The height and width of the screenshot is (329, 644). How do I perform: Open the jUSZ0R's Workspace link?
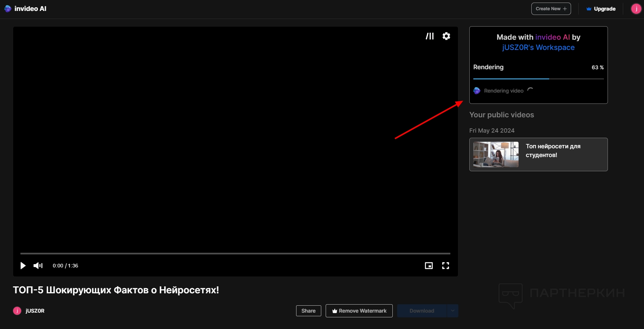[x=538, y=47]
